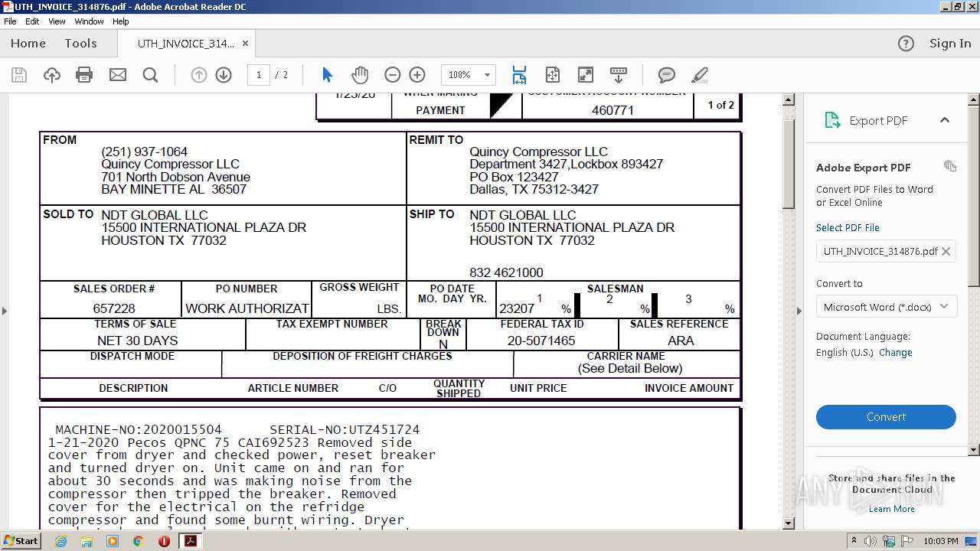Click the upload to cloud icon
The height and width of the screenshot is (551, 980).
[52, 75]
